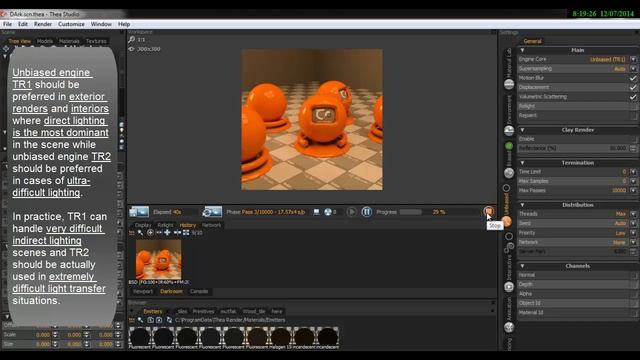
Task: Open the Material Lab sidebar icon
Action: point(509,84)
